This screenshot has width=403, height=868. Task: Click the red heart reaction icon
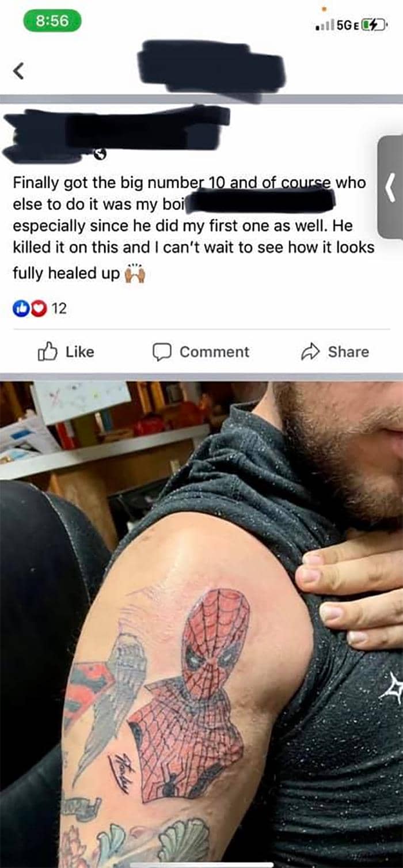[37, 308]
